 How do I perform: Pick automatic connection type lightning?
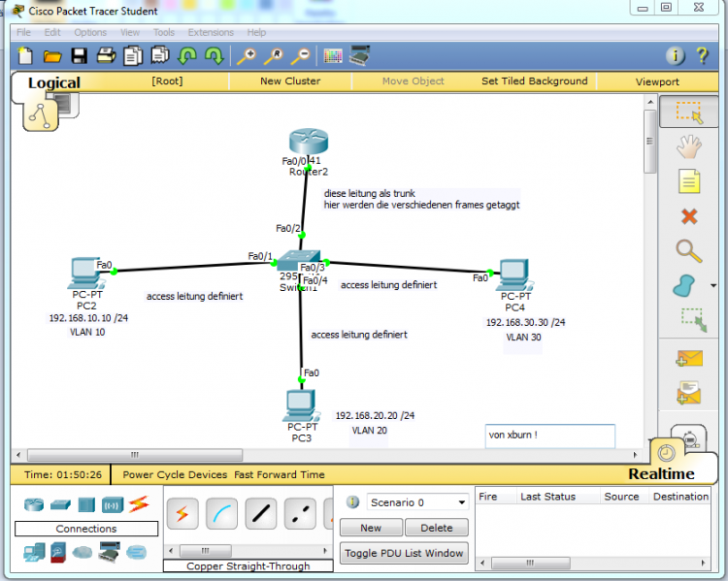[182, 514]
